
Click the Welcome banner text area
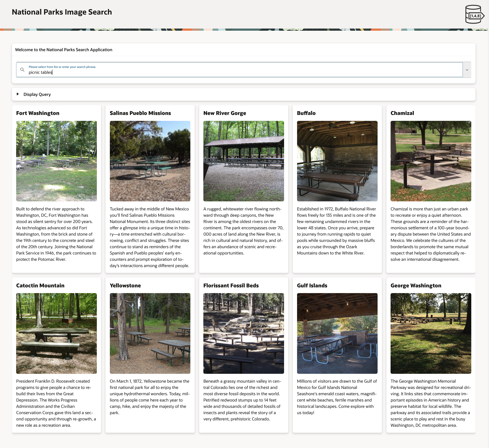coord(64,49)
